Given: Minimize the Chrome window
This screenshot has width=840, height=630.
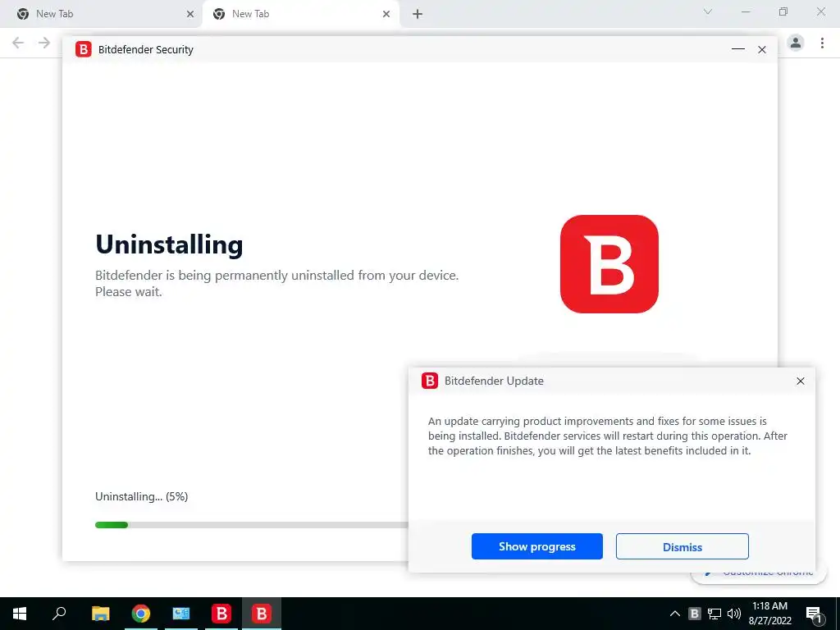Looking at the screenshot, I should coord(746,11).
